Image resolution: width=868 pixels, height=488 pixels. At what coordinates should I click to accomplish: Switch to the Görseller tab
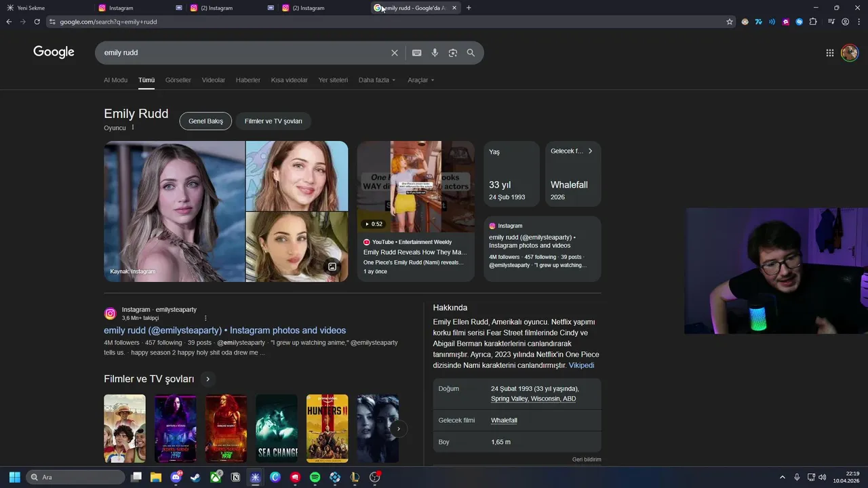pos(178,80)
